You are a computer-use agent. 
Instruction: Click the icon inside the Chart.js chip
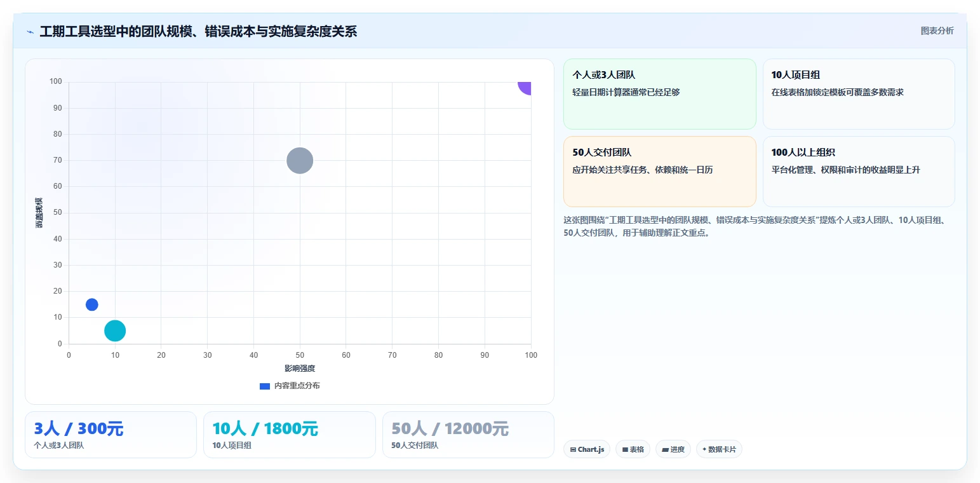573,449
